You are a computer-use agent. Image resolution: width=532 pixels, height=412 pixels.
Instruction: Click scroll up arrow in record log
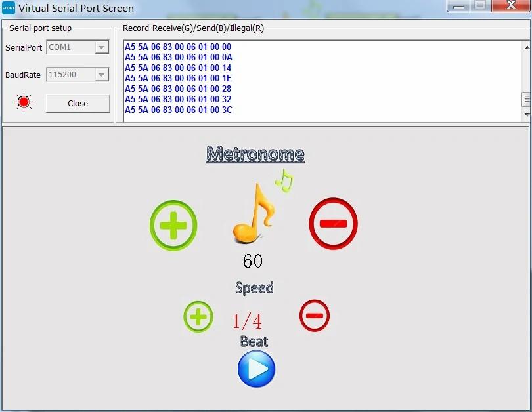tap(527, 47)
